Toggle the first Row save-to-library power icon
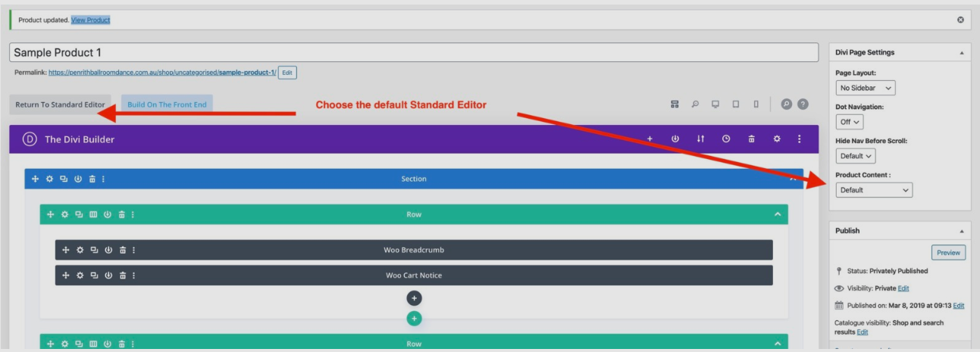 click(108, 214)
